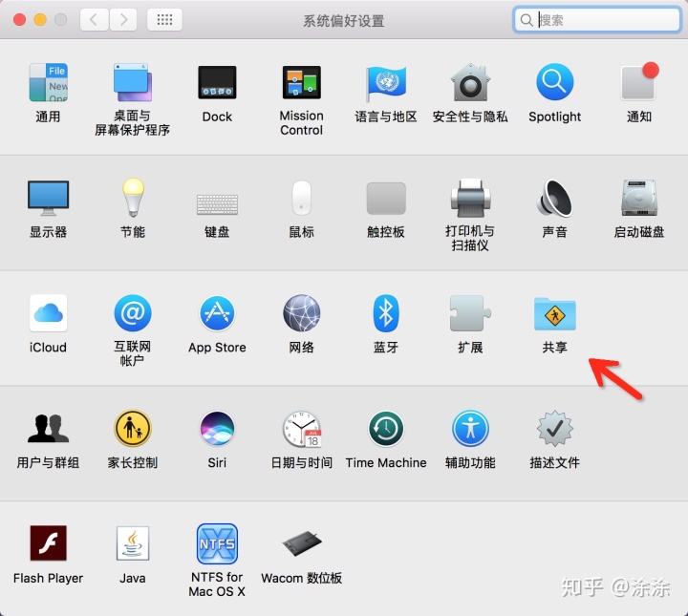Open 日期与时间 preferences
The height and width of the screenshot is (616, 688).
[301, 429]
